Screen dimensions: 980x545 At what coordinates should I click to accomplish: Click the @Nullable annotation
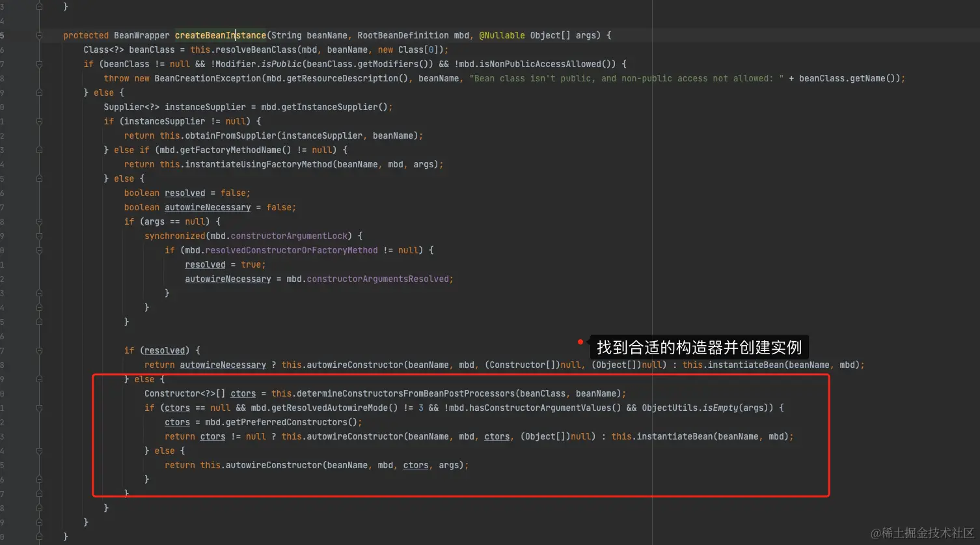pyautogui.click(x=502, y=35)
